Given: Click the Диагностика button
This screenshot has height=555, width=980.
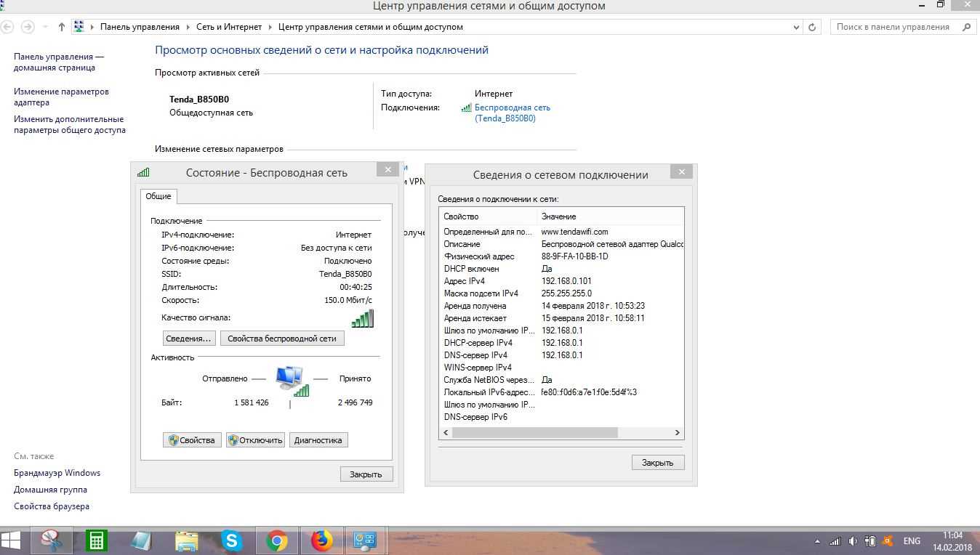Looking at the screenshot, I should click(x=318, y=440).
